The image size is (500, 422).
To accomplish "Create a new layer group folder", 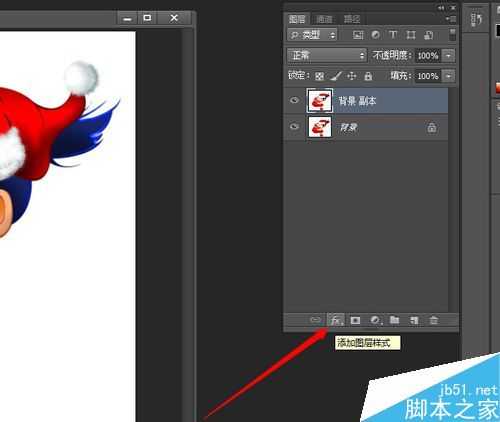I will pos(395,320).
